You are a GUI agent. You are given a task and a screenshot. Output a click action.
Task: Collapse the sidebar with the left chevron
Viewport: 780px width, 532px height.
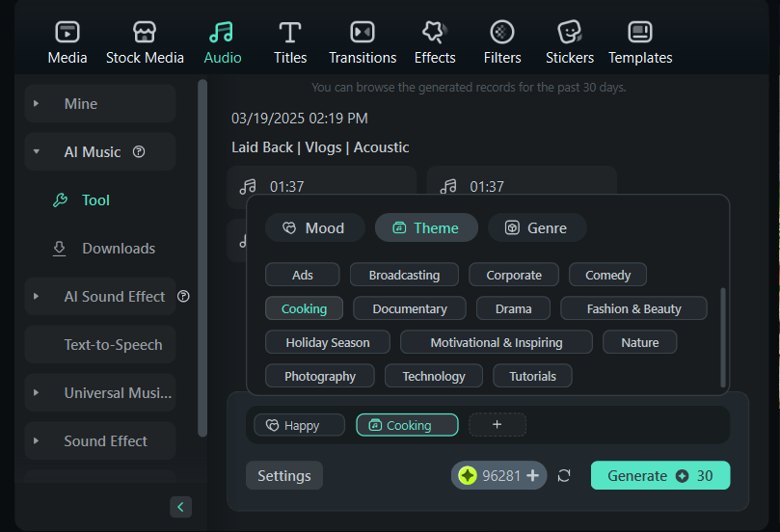coord(180,507)
